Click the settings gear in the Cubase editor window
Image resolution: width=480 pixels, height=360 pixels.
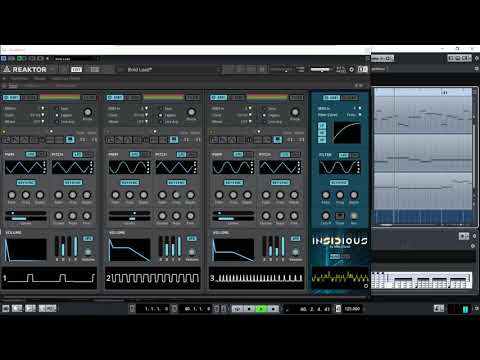476,58
